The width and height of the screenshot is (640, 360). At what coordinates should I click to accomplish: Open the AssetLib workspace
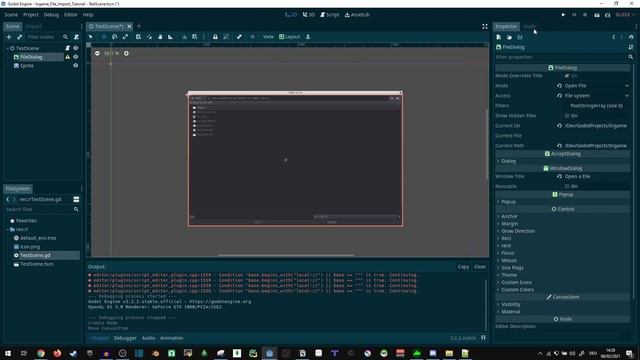point(357,15)
